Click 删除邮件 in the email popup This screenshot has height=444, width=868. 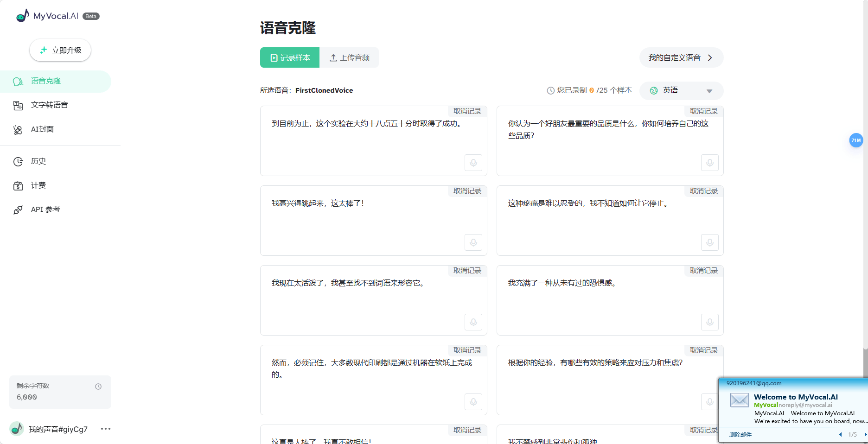740,435
